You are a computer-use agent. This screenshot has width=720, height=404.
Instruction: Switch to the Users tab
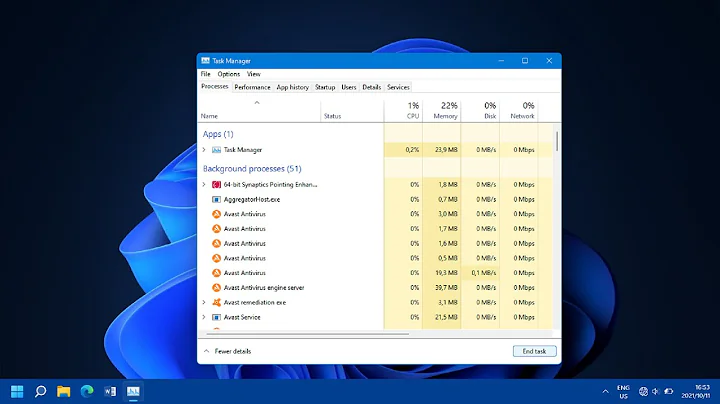pyautogui.click(x=349, y=87)
